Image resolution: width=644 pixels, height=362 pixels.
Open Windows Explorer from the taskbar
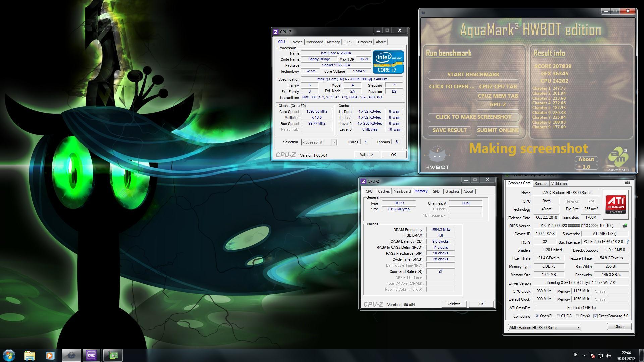coord(30,355)
